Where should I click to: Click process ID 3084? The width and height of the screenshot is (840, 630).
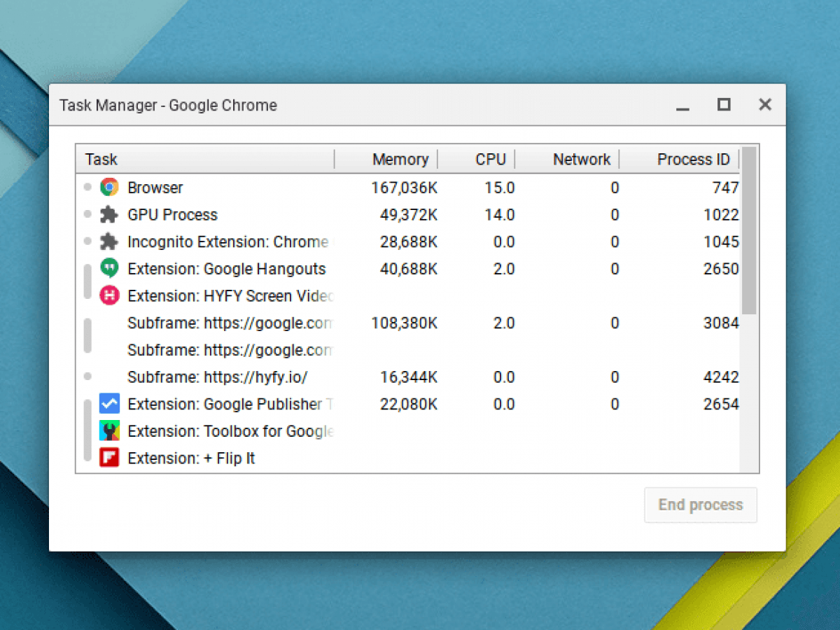[x=721, y=323]
